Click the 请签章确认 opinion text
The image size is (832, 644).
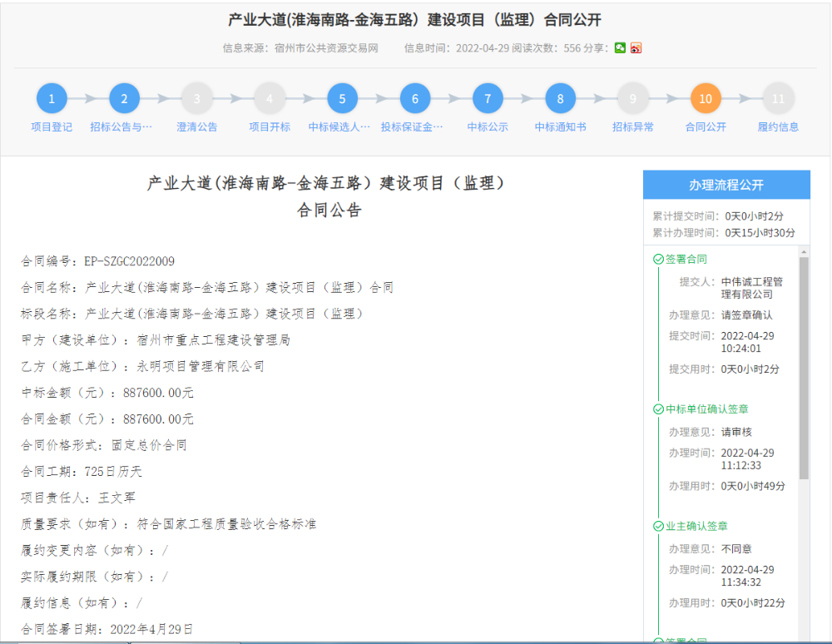pyautogui.click(x=746, y=315)
